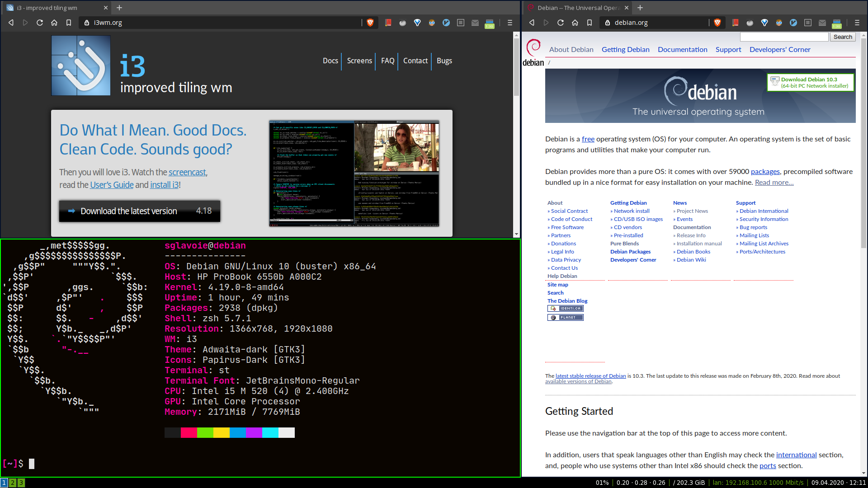The image size is (868, 488).
Task: Click the magenta color block in the neofetch output
Action: click(x=254, y=432)
